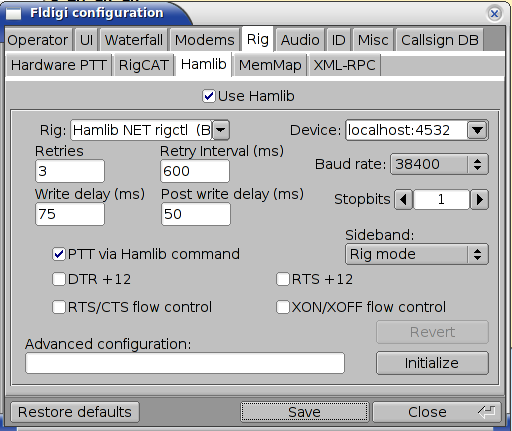The height and width of the screenshot is (431, 512).
Task: Open the Sideband Rig mode dropdown
Action: coord(417,254)
